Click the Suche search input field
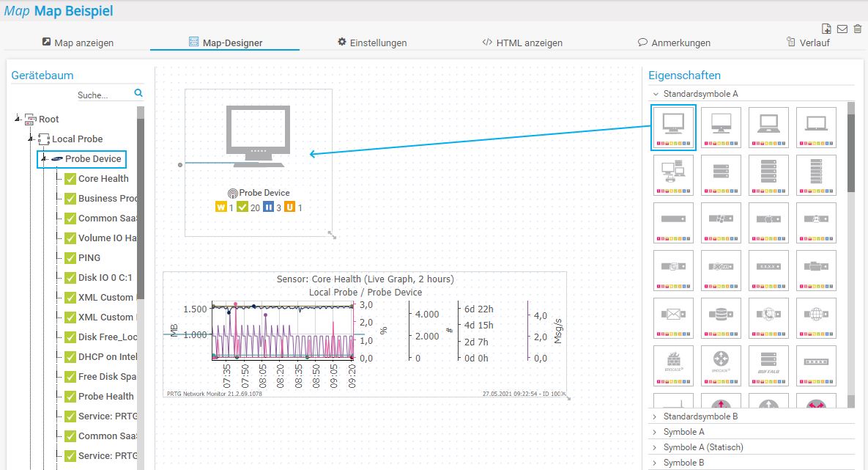Screen dimensions: 868x470 coord(103,95)
